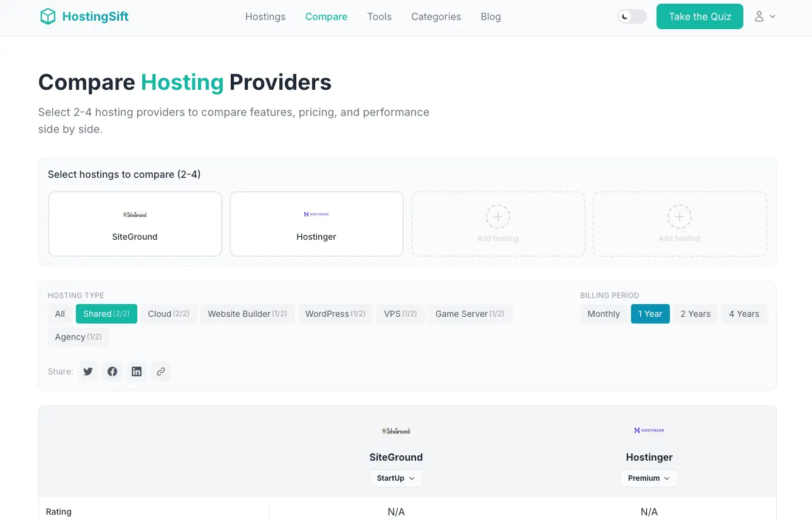The image size is (812, 522).
Task: Click Hostinger logo in selected hosting card
Action: pyautogui.click(x=316, y=214)
